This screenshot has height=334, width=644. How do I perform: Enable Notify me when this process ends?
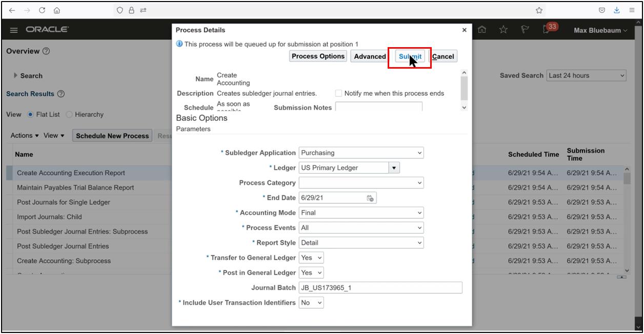(338, 93)
